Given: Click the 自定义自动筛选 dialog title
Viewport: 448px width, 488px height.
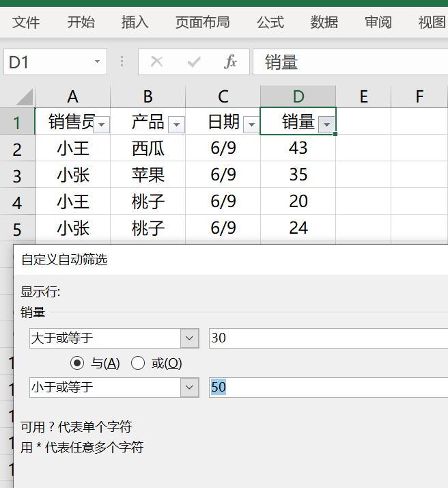Looking at the screenshot, I should click(64, 260).
